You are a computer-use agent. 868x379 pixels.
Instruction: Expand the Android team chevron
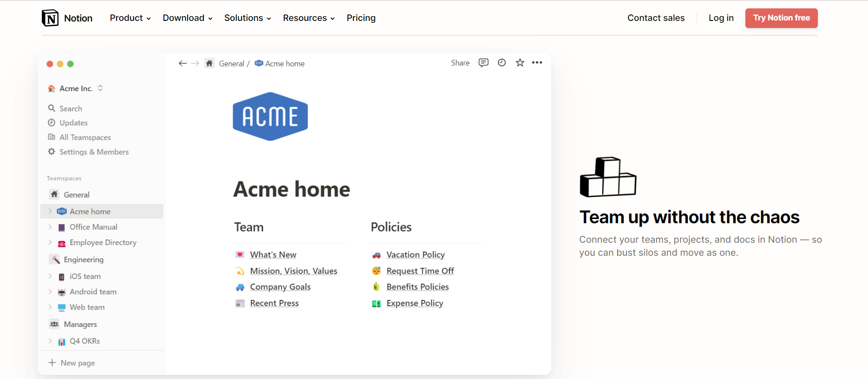click(50, 292)
